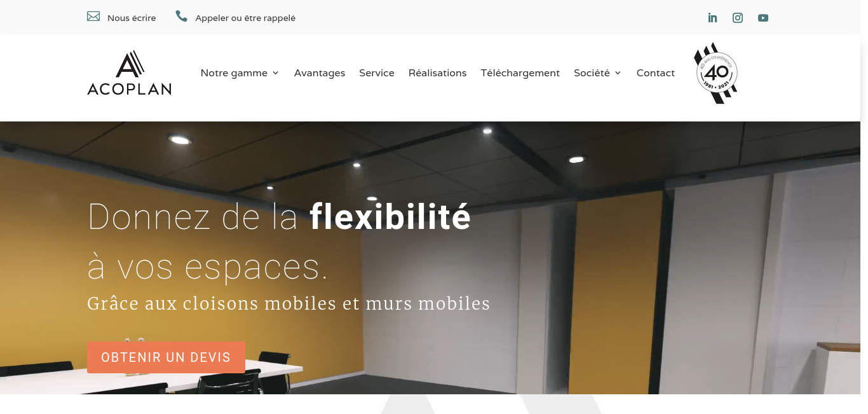This screenshot has height=414, width=868.
Task: Open the Instagram social icon
Action: 738,18
